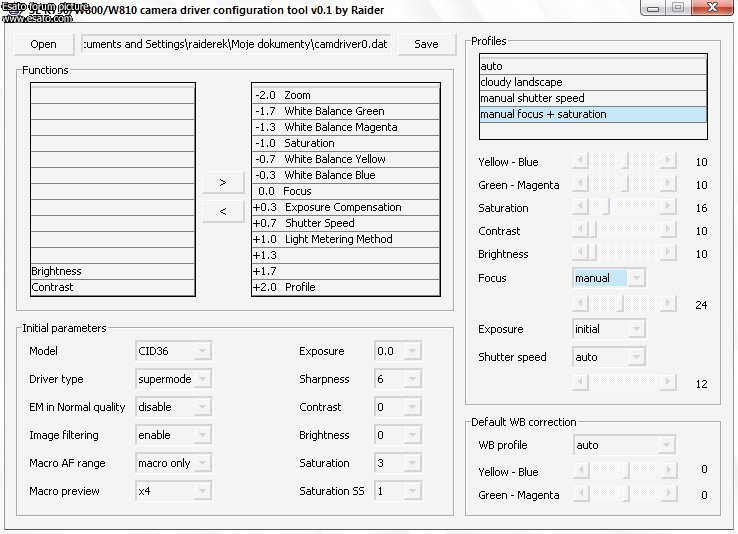This screenshot has width=738, height=534.
Task: Click profile Brightness slider track
Action: (624, 253)
